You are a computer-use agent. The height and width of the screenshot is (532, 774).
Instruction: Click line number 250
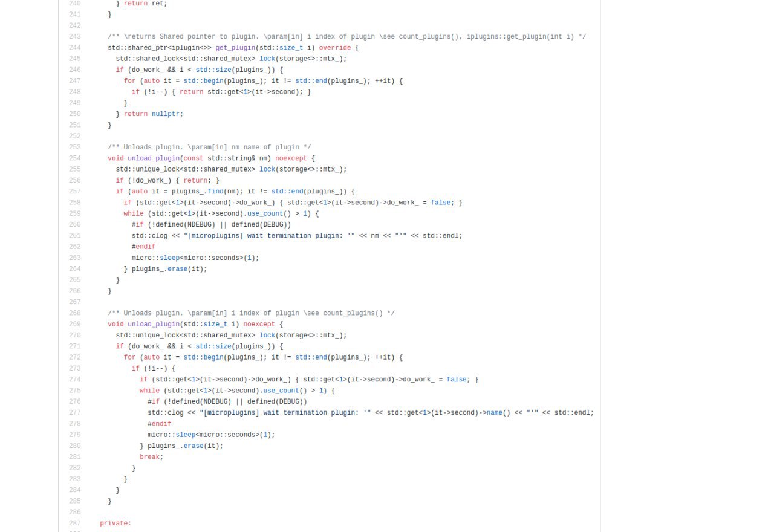(x=74, y=114)
